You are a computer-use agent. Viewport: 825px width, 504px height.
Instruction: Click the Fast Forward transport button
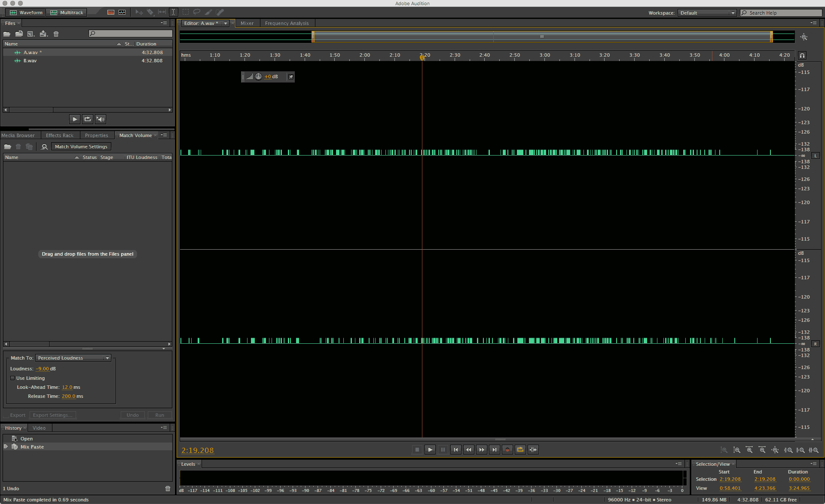click(481, 450)
